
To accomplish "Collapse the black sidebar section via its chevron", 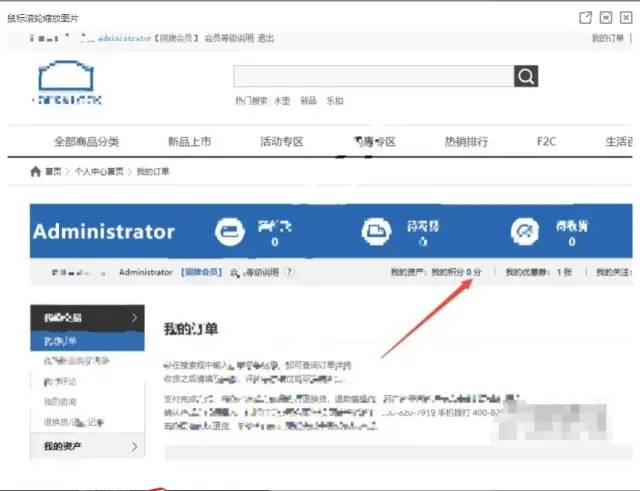I will click(x=135, y=318).
